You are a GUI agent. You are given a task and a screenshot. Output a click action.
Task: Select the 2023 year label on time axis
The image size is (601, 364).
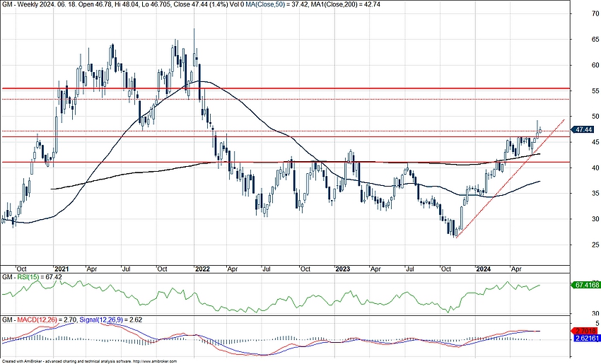click(x=343, y=269)
